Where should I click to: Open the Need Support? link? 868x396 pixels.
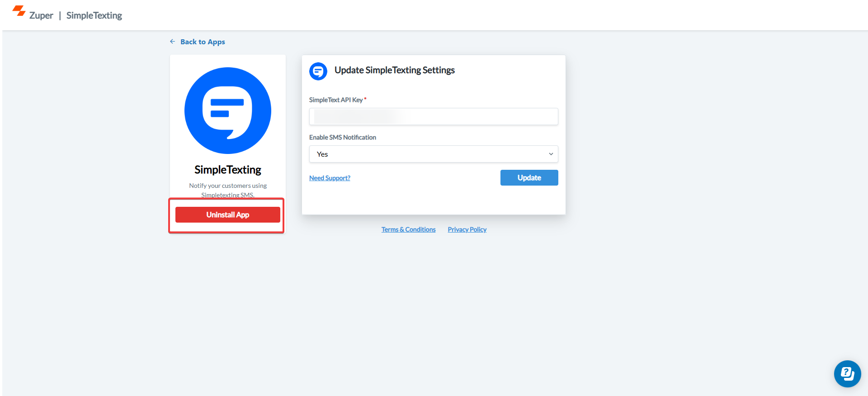(330, 178)
